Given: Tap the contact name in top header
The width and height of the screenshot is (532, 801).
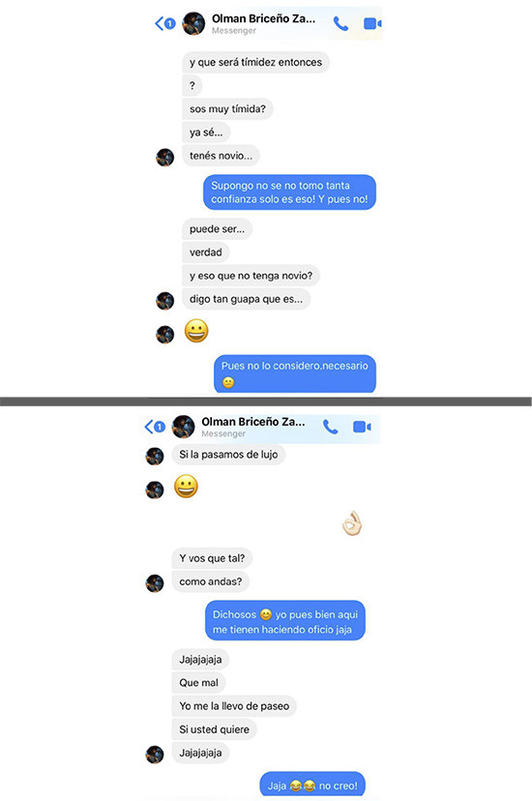Looking at the screenshot, I should point(263,19).
